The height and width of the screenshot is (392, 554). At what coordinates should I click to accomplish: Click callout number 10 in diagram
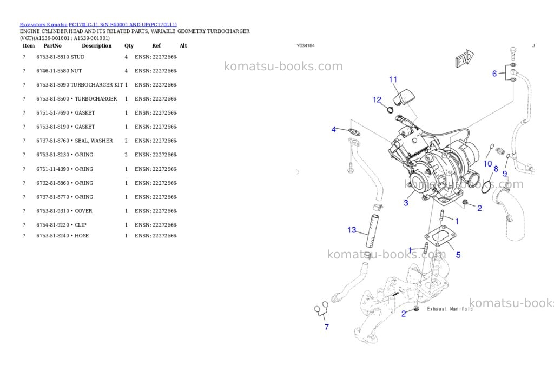tap(487, 164)
